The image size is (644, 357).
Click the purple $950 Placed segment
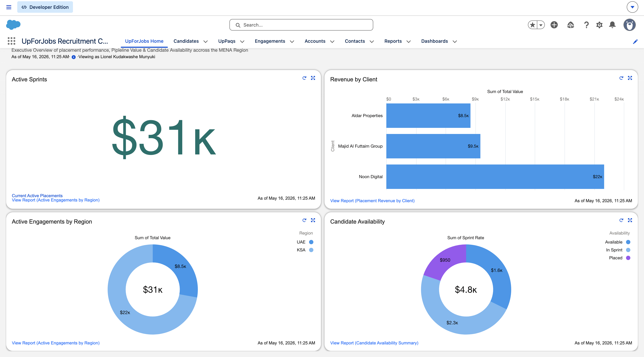pyautogui.click(x=445, y=260)
